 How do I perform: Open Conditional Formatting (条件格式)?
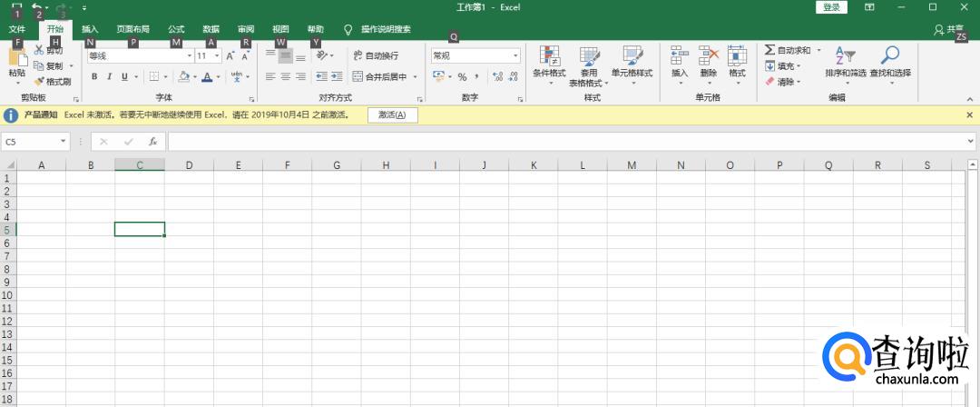point(549,65)
